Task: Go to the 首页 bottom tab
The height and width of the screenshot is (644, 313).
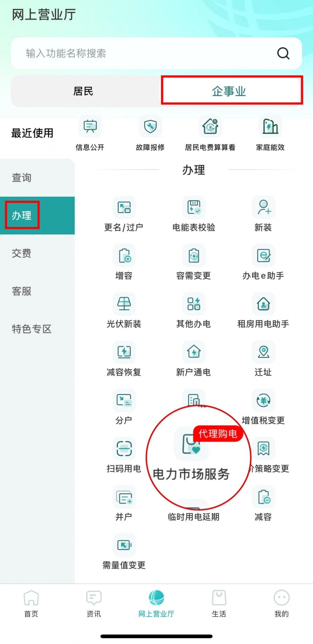Action: pos(31,604)
